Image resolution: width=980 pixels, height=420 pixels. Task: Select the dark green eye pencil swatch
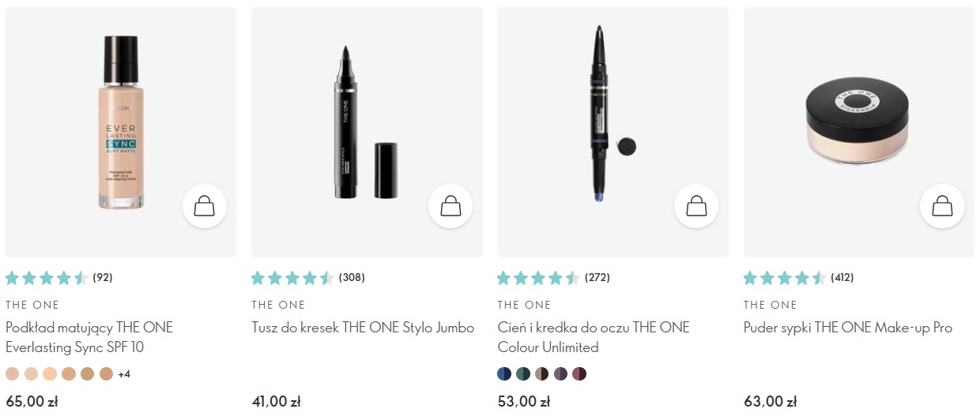[x=523, y=373]
